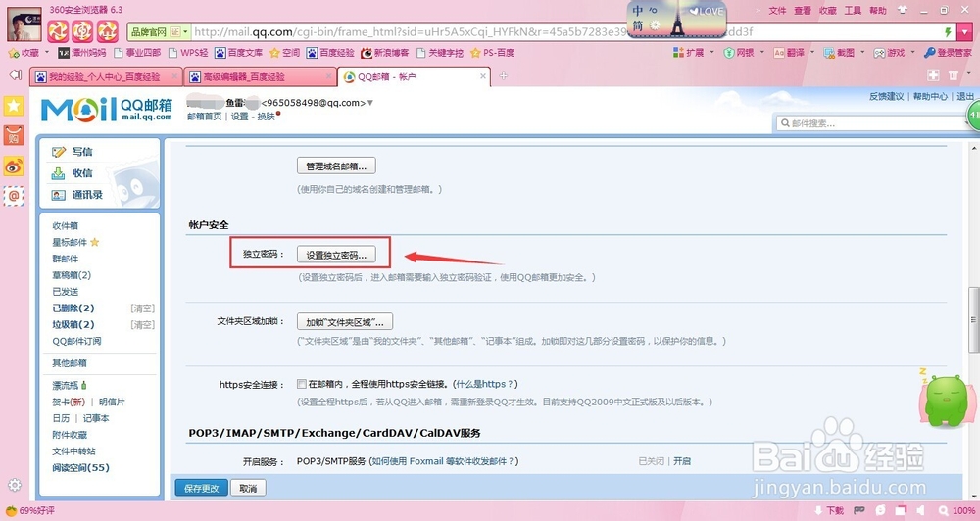
Task: Click the page vertical scrollbar thumb
Action: pyautogui.click(x=973, y=319)
